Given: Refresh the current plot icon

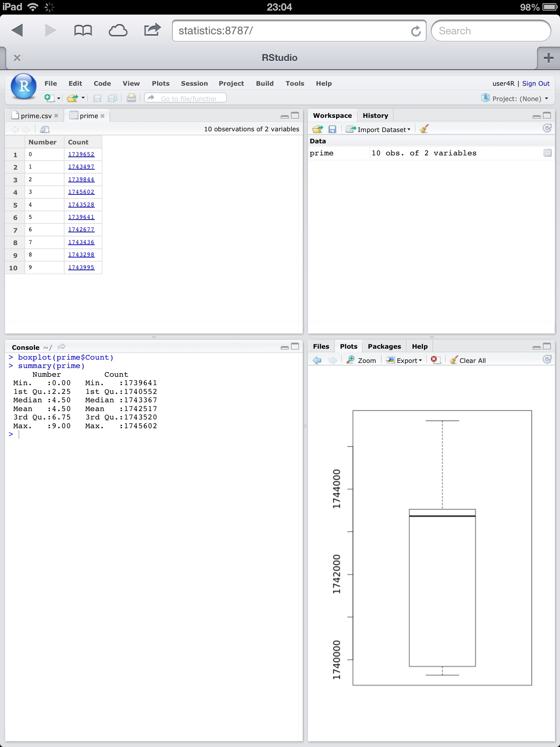Looking at the screenshot, I should (547, 359).
